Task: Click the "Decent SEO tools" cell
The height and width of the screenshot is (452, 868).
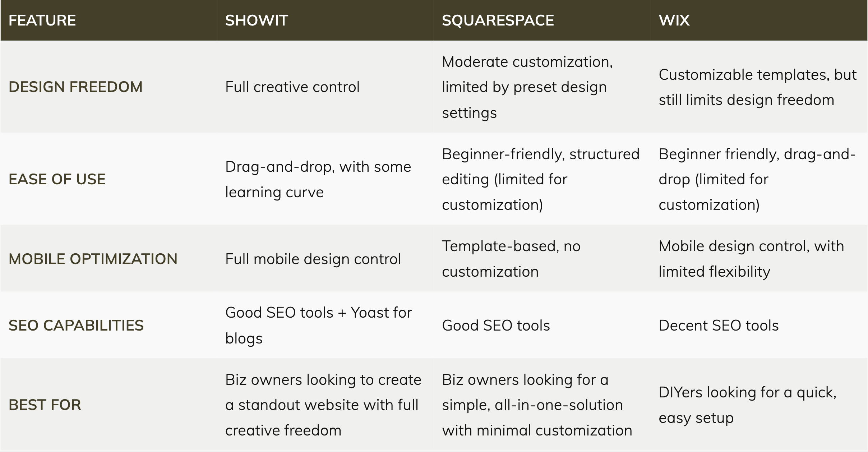Action: pyautogui.click(x=719, y=326)
